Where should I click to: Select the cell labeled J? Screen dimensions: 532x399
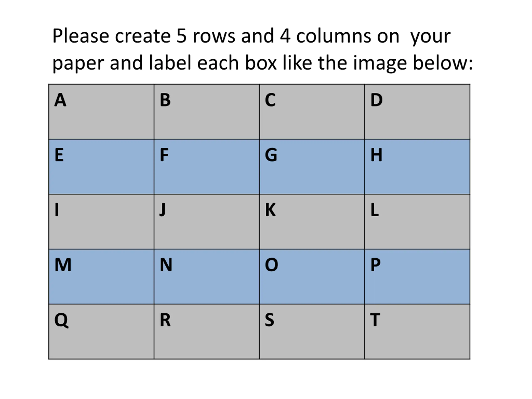pos(207,222)
